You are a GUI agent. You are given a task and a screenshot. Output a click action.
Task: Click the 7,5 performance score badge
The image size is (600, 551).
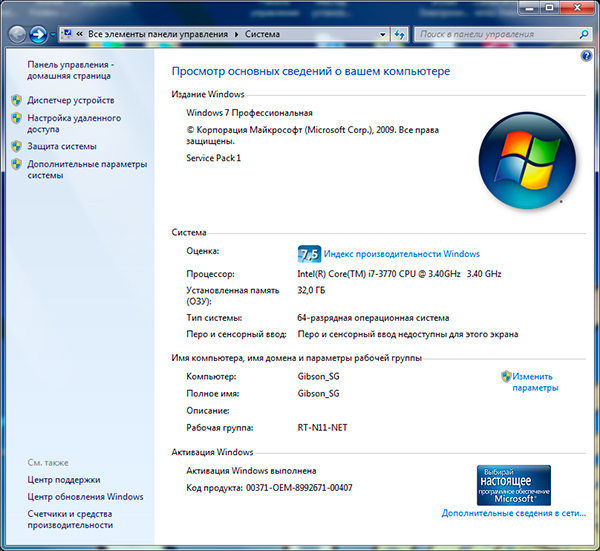click(309, 254)
